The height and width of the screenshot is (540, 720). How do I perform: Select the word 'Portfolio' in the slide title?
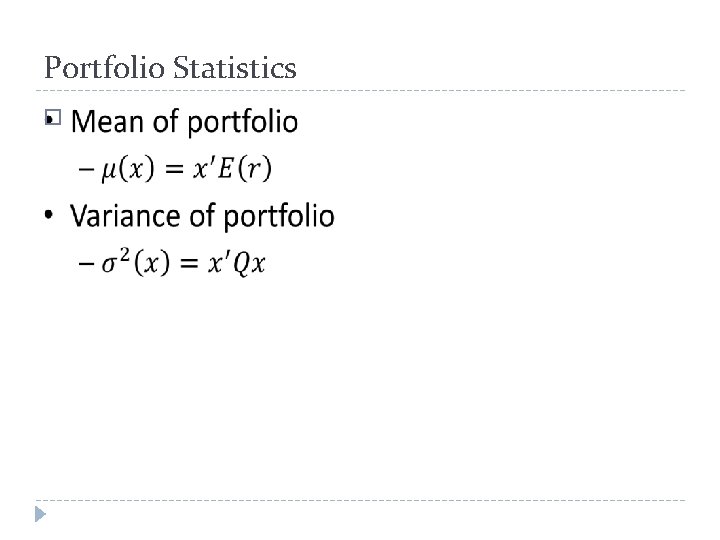[104, 68]
